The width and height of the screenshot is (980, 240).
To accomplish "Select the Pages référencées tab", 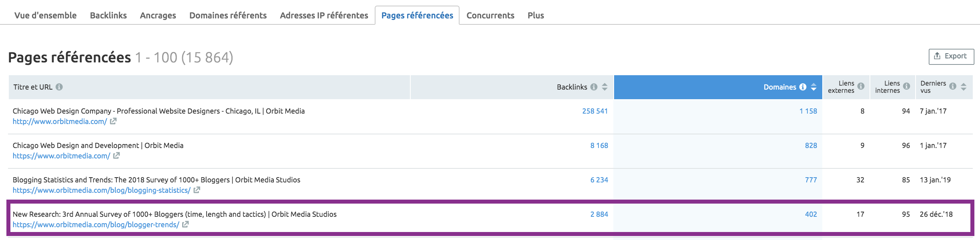I will click(x=417, y=15).
